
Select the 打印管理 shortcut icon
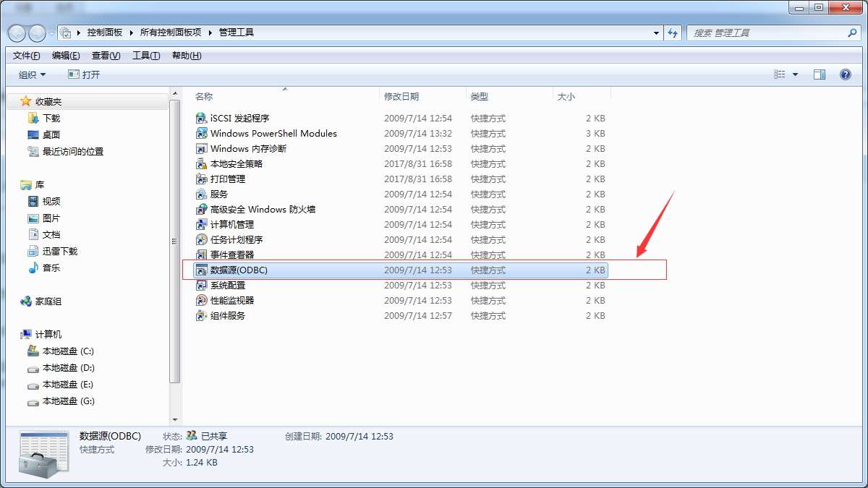202,179
